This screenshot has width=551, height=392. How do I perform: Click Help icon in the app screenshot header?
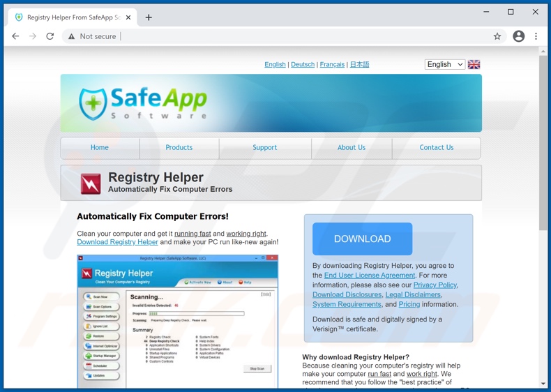coord(245,282)
